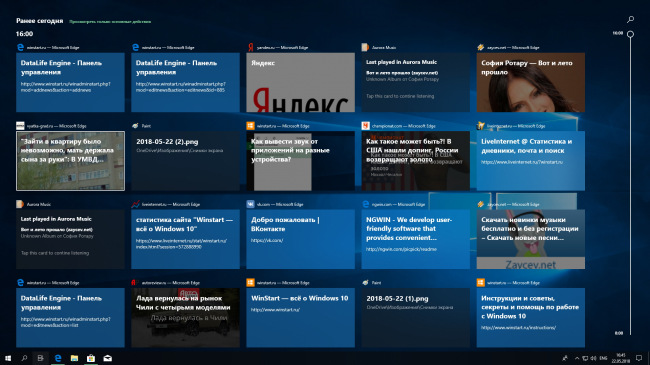650x365 pixels.
Task: Click the championat.com icon above its card
Action: [x=365, y=126]
